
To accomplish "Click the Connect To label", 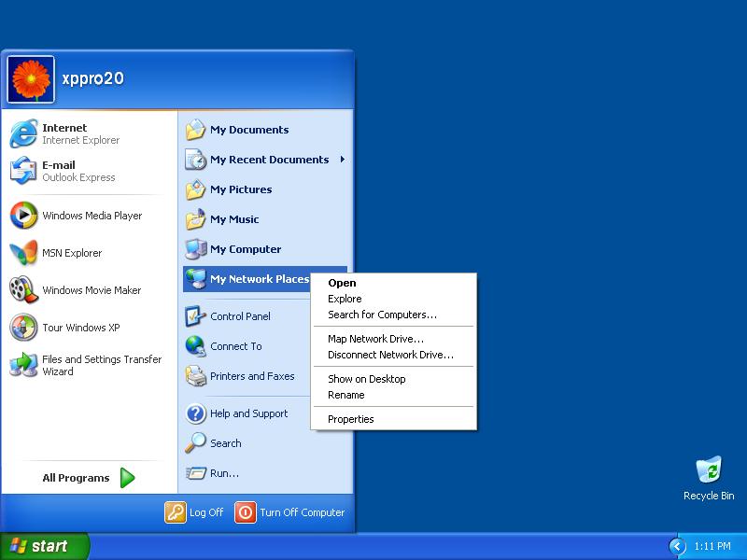I will click(x=236, y=346).
